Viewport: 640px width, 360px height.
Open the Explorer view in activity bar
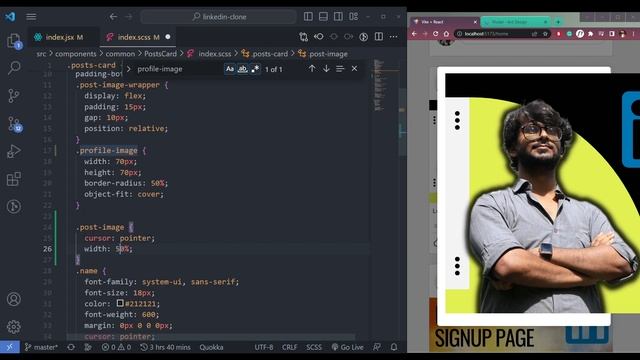tap(14, 40)
